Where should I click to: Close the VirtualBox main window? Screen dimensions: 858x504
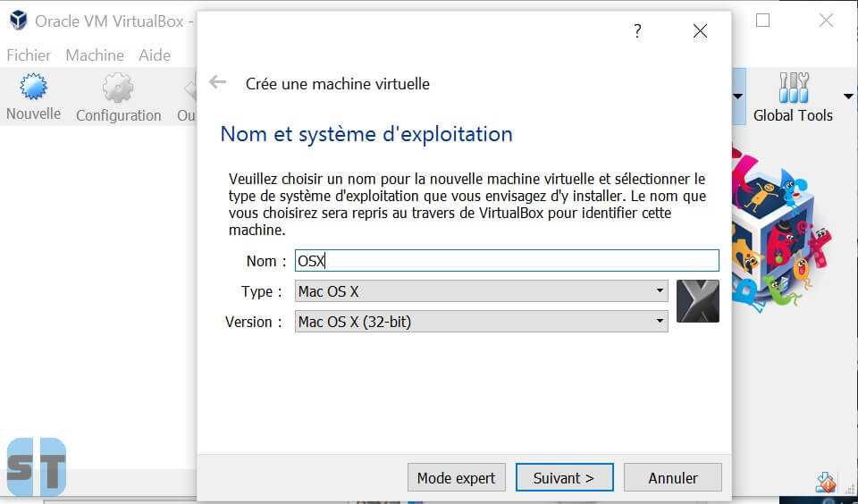(826, 21)
